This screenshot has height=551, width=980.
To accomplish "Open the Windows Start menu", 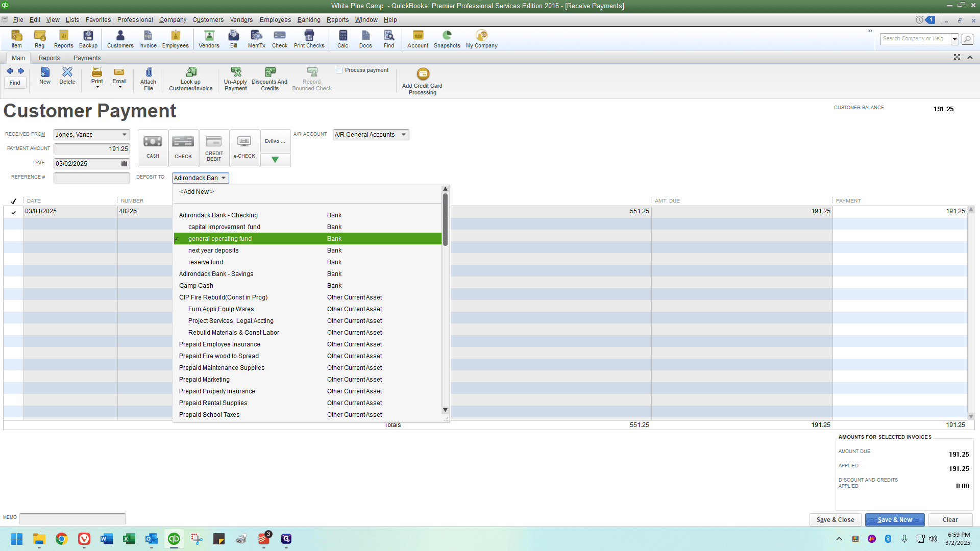I will [x=16, y=539].
